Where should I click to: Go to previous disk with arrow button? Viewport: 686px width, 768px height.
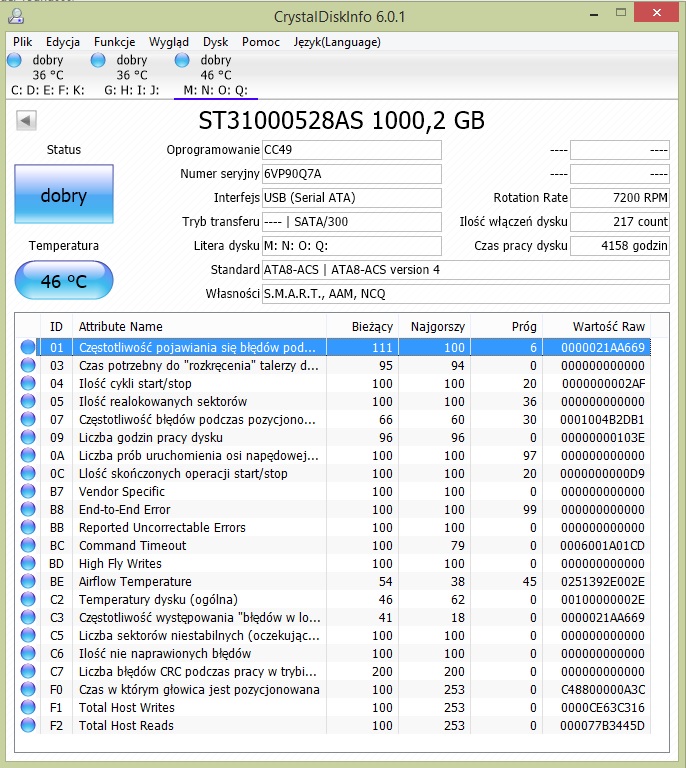point(26,120)
